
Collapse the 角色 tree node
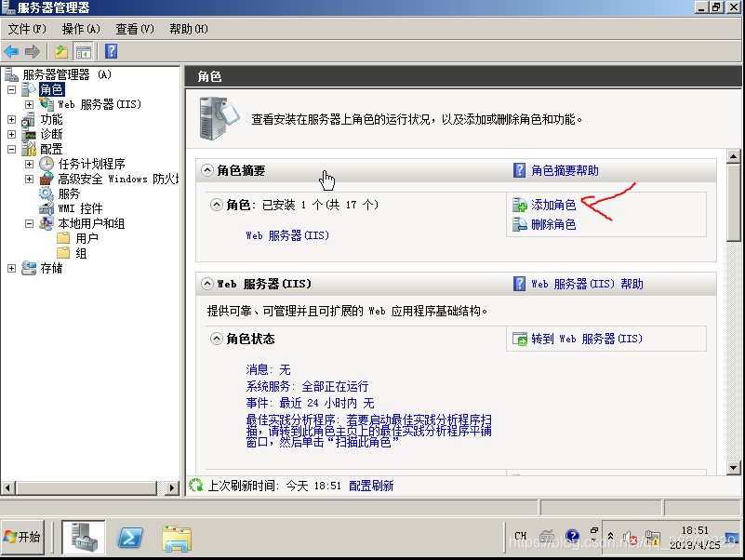[12, 89]
